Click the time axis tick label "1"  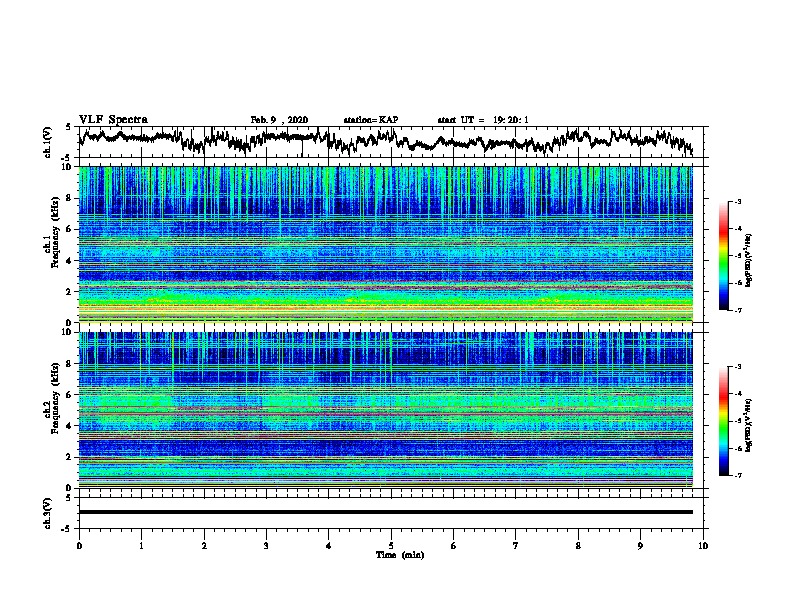coord(141,546)
